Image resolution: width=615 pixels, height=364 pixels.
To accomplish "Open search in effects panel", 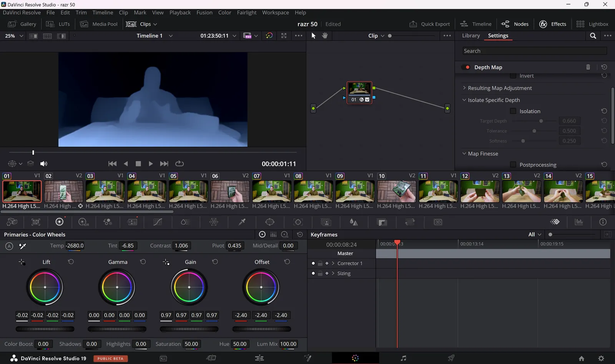I will point(593,36).
